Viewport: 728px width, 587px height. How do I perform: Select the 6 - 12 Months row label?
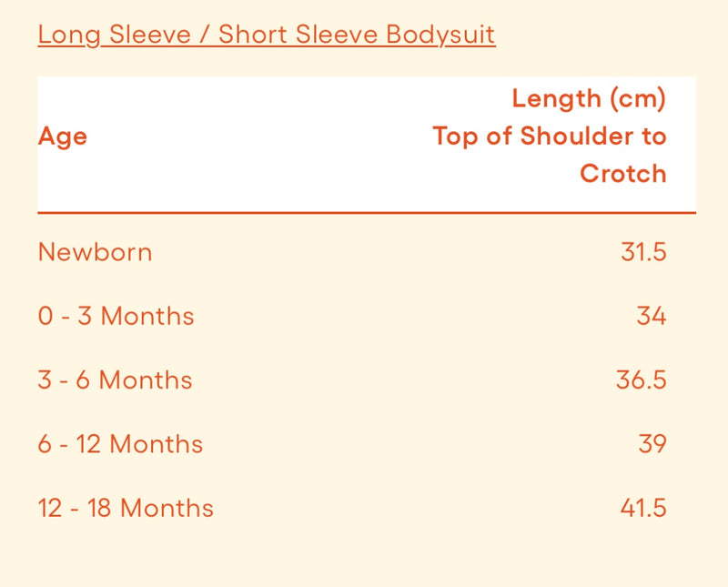click(x=120, y=444)
